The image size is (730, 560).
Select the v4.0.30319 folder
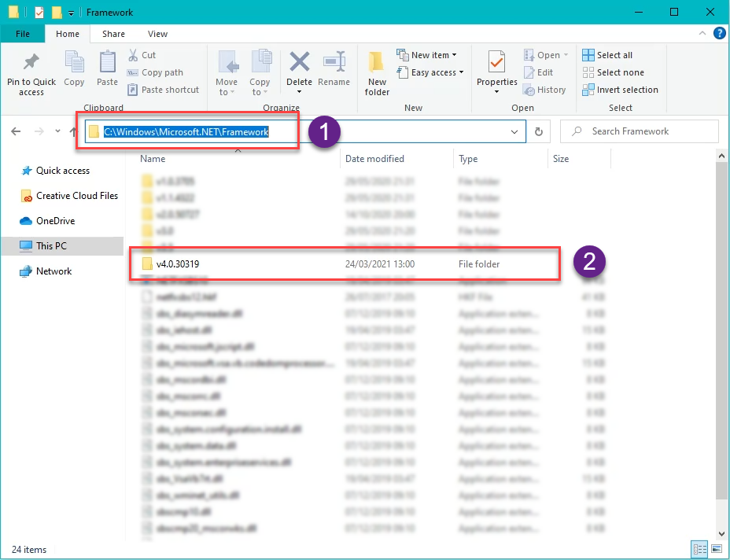[x=345, y=264]
